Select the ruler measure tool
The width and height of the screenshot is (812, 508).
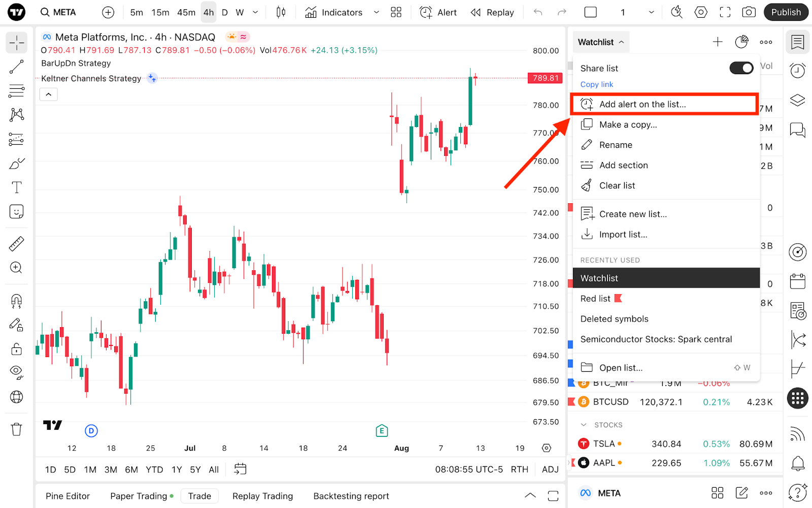16,244
